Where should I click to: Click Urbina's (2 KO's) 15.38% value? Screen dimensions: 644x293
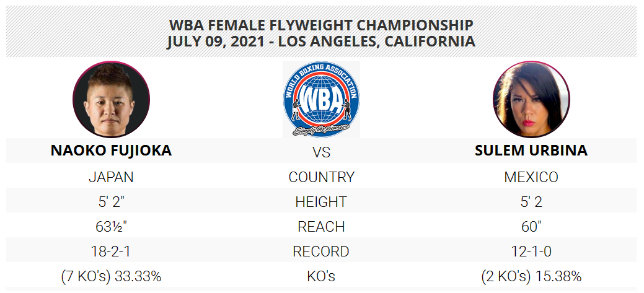coord(531,276)
